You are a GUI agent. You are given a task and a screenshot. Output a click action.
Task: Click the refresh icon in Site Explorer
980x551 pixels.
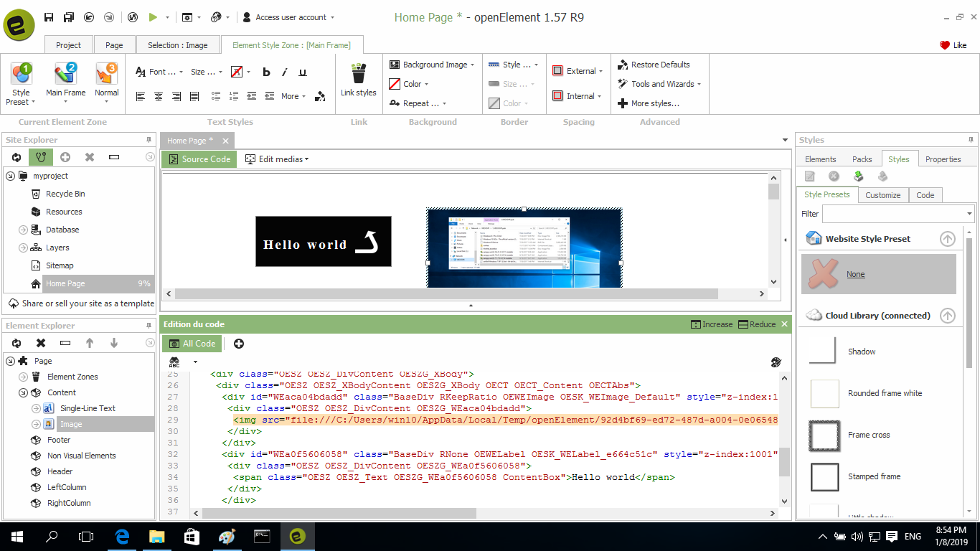pyautogui.click(x=17, y=157)
